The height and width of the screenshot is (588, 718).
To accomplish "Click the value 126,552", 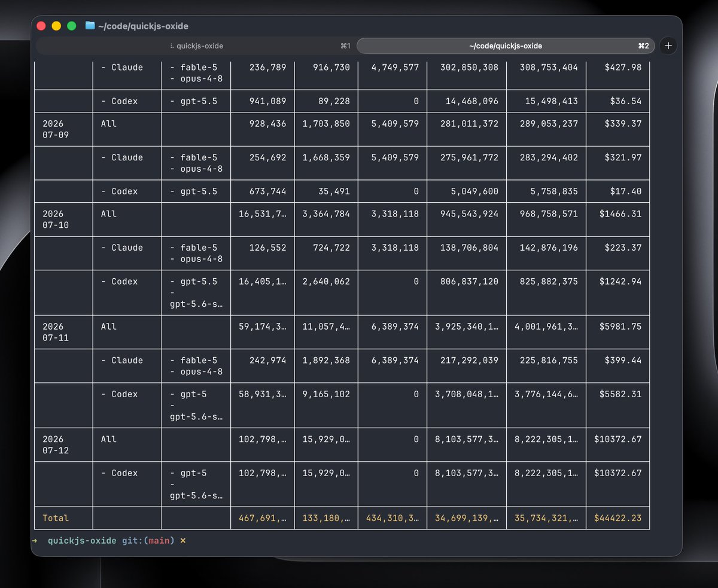I will click(x=267, y=248).
